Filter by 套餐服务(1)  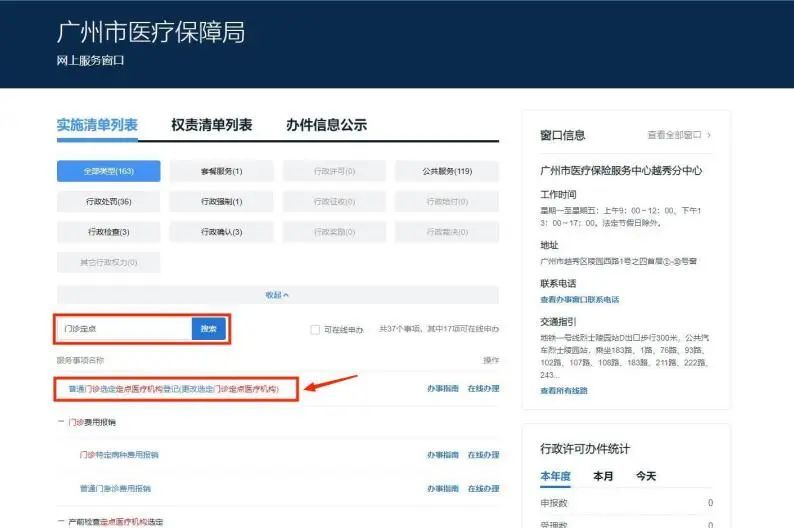(221, 171)
